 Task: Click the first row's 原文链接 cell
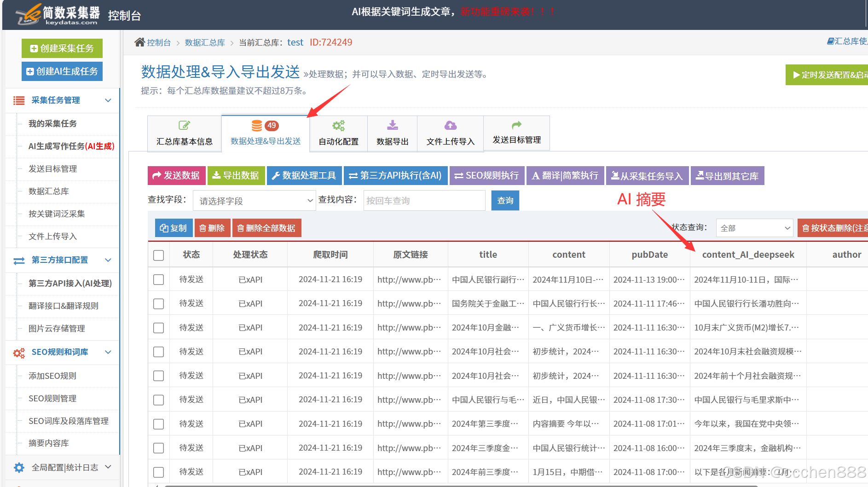410,279
